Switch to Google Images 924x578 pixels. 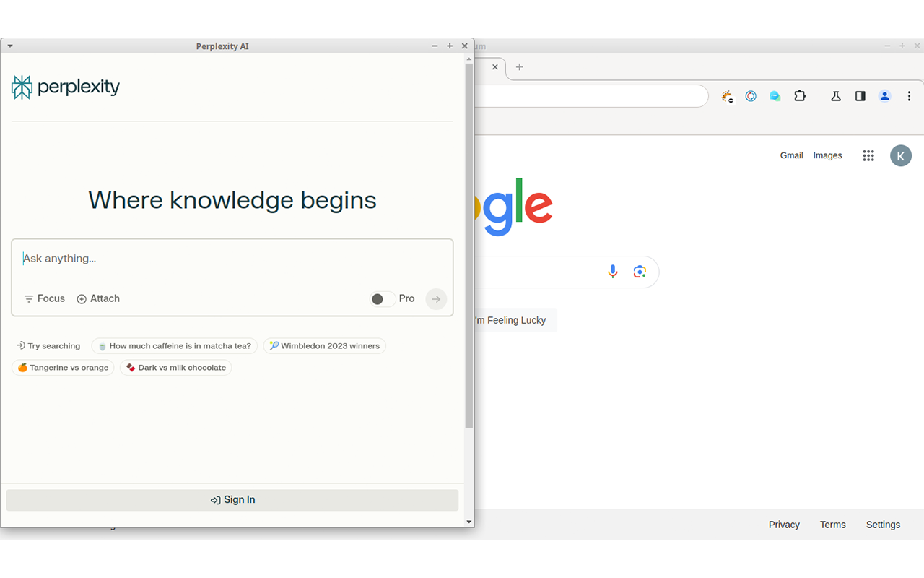pyautogui.click(x=827, y=155)
